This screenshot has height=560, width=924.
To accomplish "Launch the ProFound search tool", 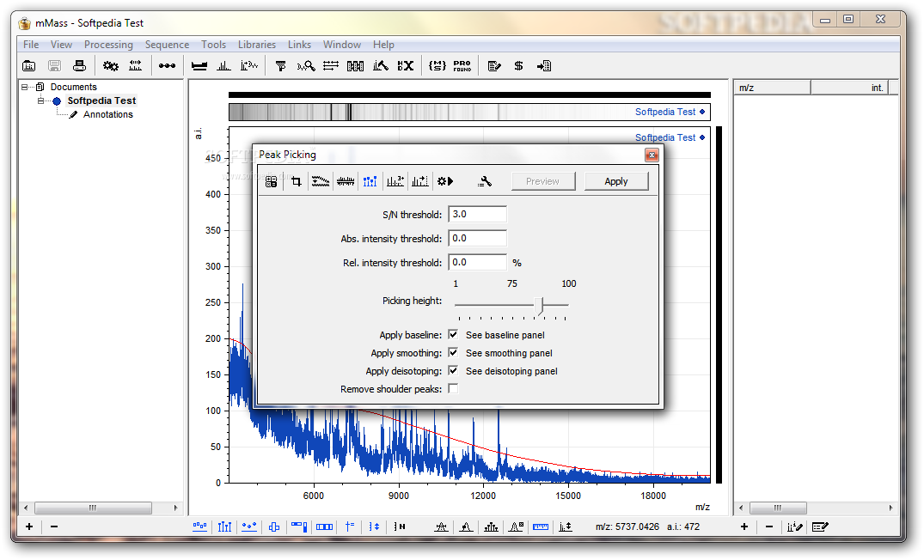I will click(462, 66).
